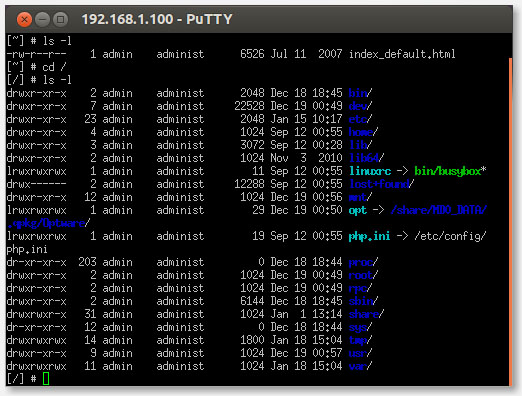Screen dimensions: 522x396
Task: Click the lost+found/ directory entry
Action: (x=381, y=184)
